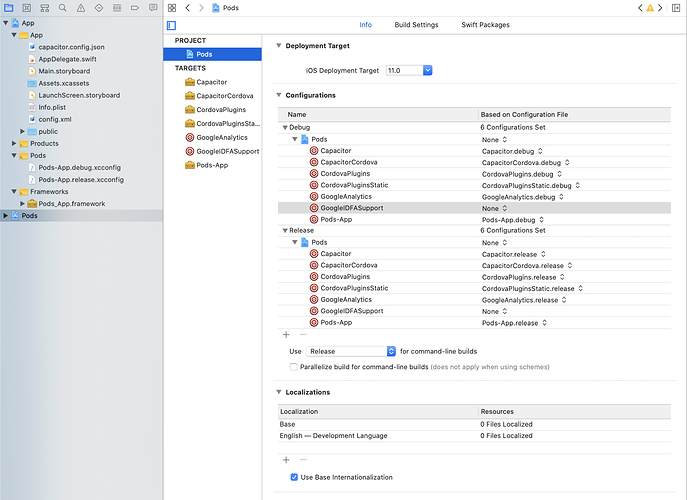Open the Test navigator diamond icon

point(99,8)
